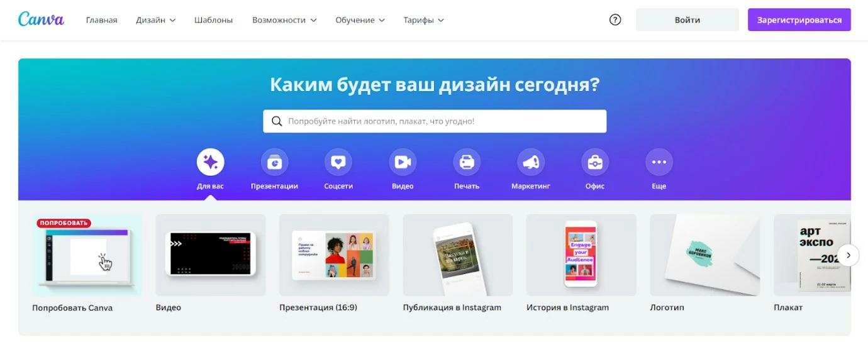Select the Офис briefcase icon
Screen dimensions: 868x345
595,162
